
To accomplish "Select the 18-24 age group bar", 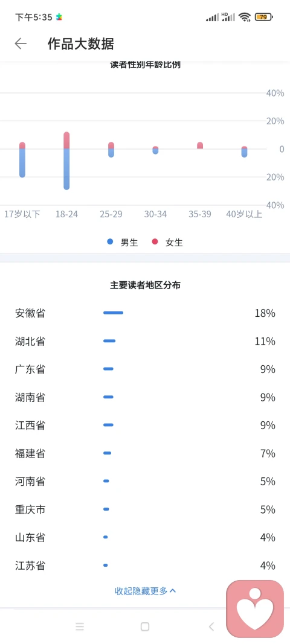I will tap(66, 161).
